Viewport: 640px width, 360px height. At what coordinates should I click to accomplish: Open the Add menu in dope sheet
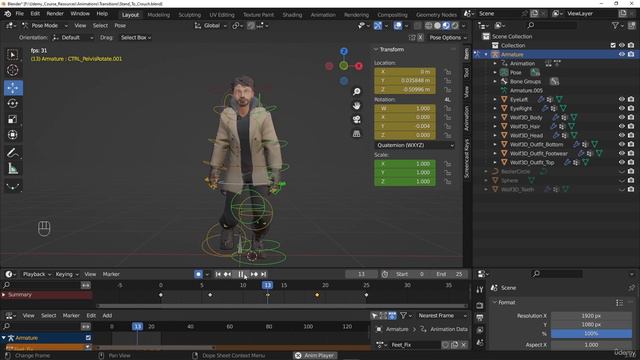point(107,316)
